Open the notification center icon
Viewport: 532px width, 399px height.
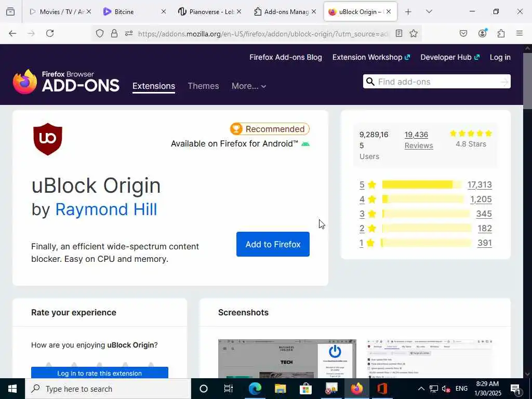coord(515,389)
